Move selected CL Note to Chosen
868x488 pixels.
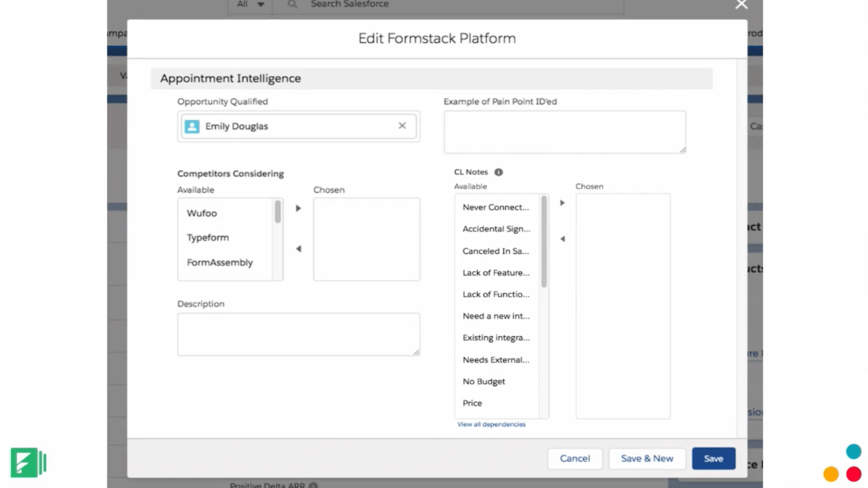[x=562, y=203]
